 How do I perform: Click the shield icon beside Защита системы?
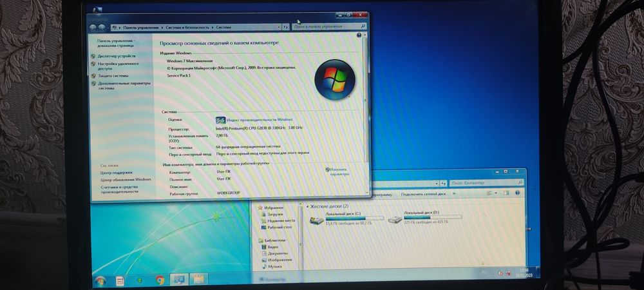[x=93, y=75]
